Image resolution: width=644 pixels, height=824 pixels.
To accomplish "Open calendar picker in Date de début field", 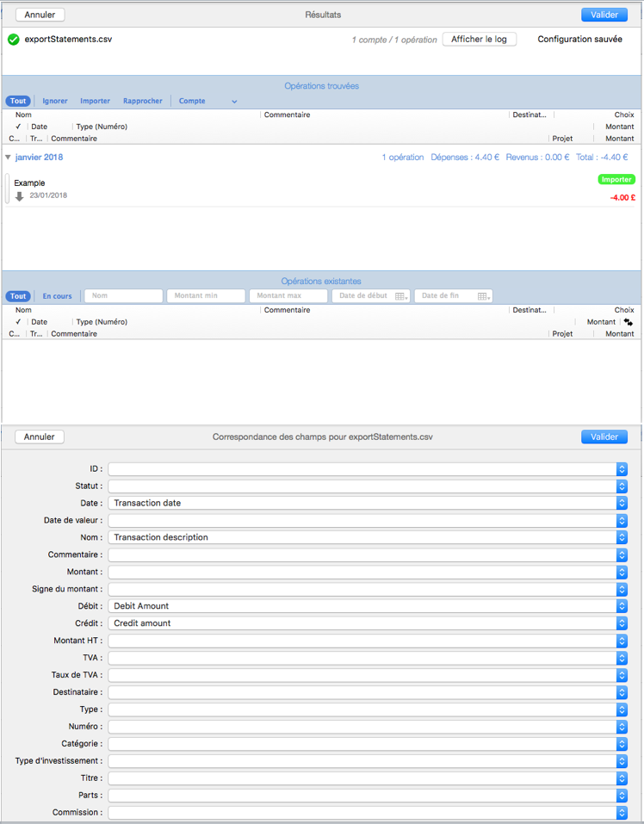I will 400,296.
